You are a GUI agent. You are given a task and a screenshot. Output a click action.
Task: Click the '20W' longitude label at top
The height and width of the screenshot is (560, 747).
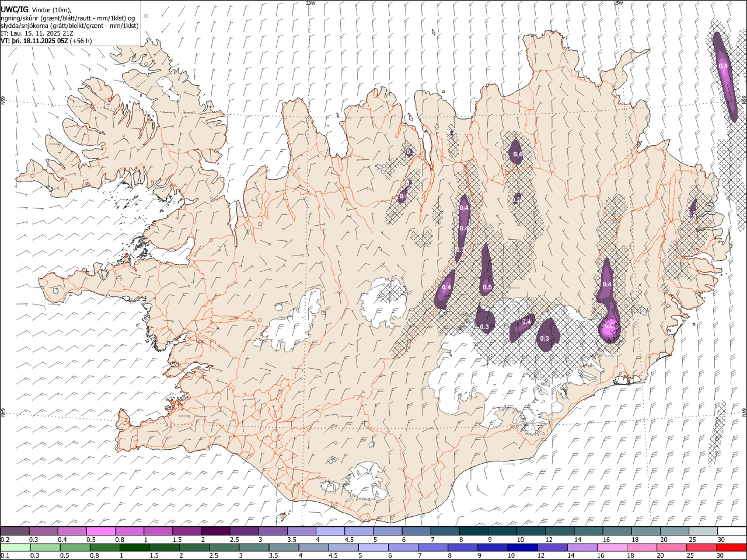(310, 3)
